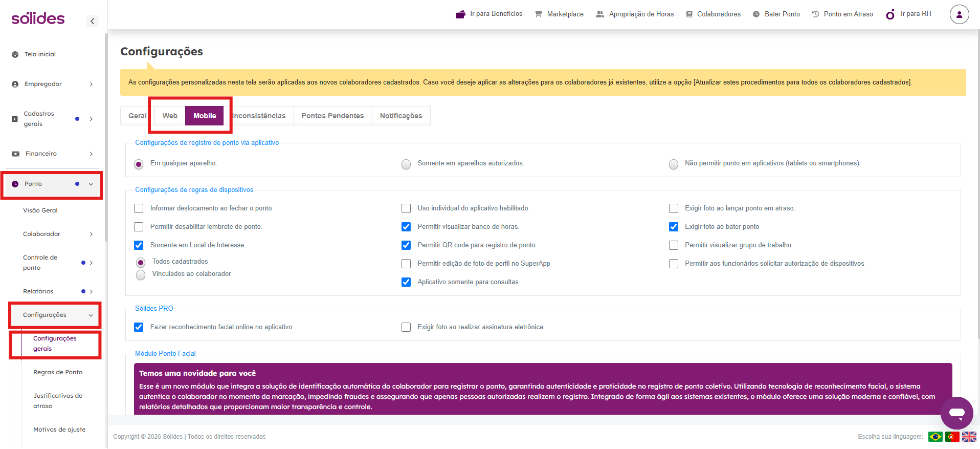The width and height of the screenshot is (980, 449).
Task: Select Somente em aparelhos autorizados option
Action: (406, 164)
